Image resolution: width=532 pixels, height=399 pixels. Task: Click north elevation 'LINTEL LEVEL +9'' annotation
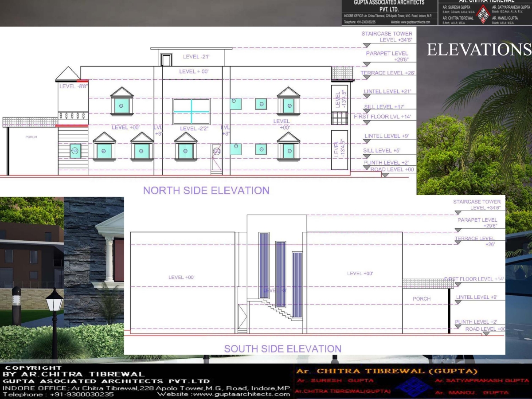click(x=387, y=136)
